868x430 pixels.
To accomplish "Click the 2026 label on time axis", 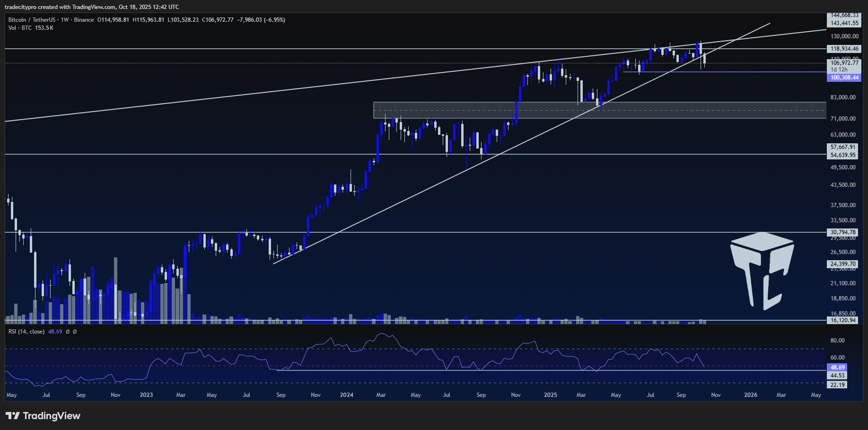I will click(x=751, y=395).
